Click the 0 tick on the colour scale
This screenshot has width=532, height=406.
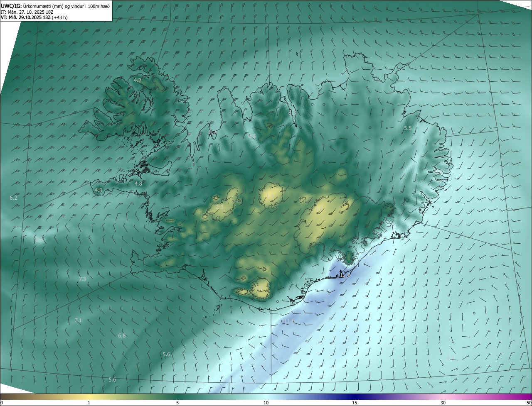pyautogui.click(x=2, y=403)
